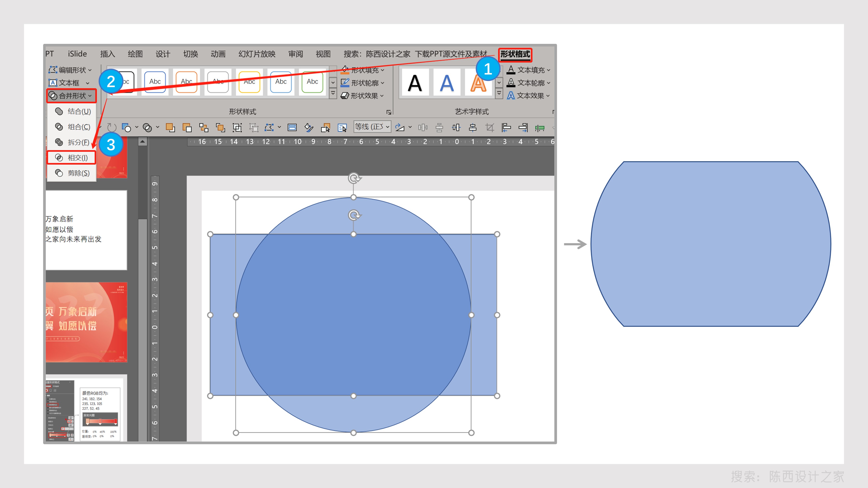This screenshot has height=488, width=868.
Task: Click the align left icon in toolbar
Action: coord(506,128)
